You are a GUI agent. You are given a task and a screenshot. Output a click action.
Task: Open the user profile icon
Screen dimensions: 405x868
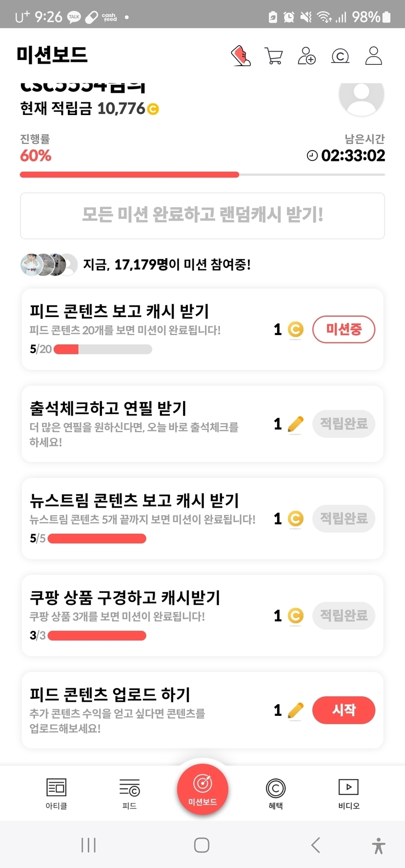point(374,56)
